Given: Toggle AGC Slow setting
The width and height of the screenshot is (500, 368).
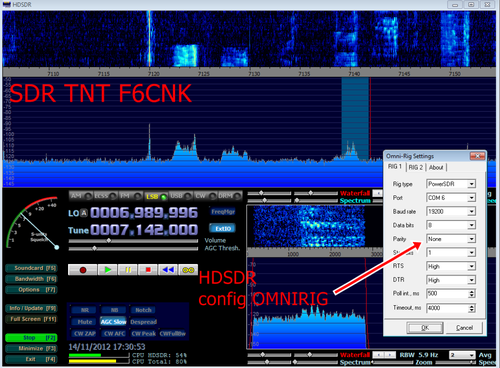Looking at the screenshot, I should pyautogui.click(x=113, y=322).
